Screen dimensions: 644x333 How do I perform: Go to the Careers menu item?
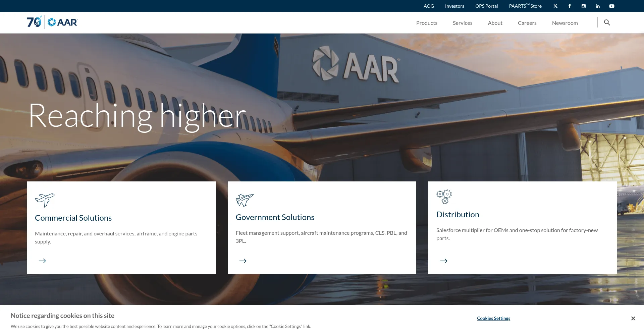pyautogui.click(x=527, y=23)
